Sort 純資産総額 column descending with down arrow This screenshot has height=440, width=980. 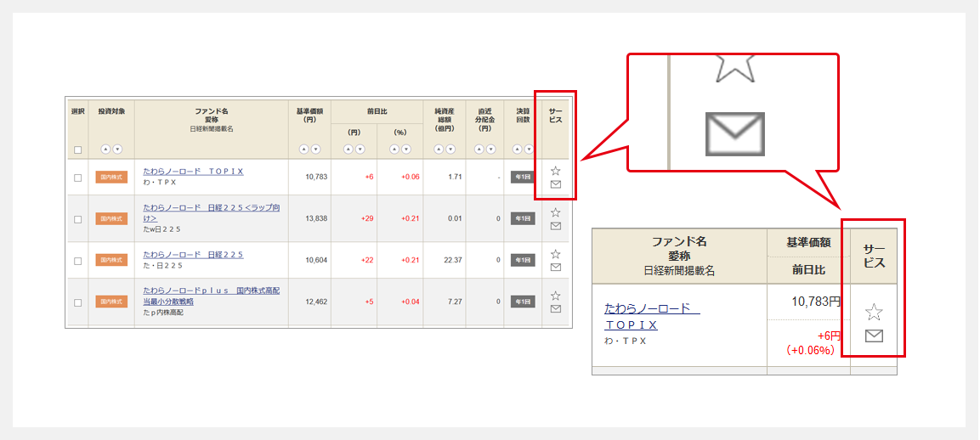click(x=450, y=149)
